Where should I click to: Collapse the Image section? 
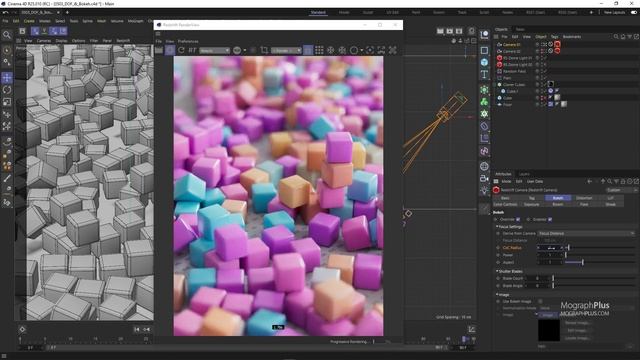coord(497,294)
